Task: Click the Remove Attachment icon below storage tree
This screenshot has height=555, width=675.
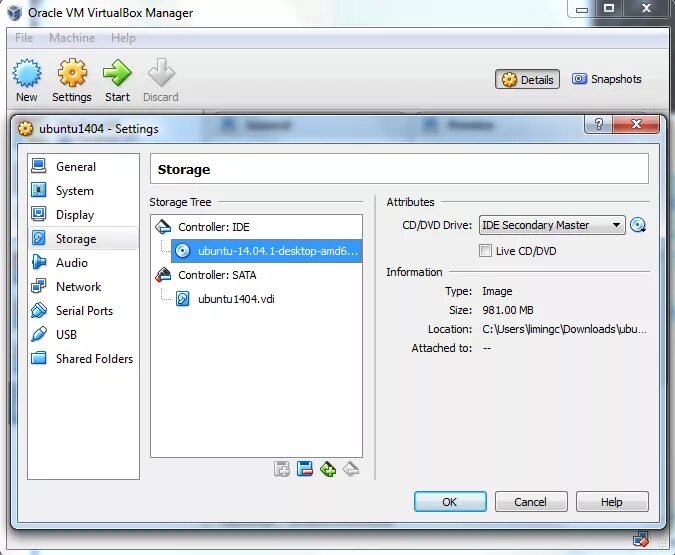Action: 305,469
